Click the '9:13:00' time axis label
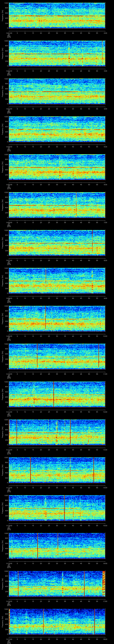This screenshot has width=114, height=644. [x=9, y=487]
